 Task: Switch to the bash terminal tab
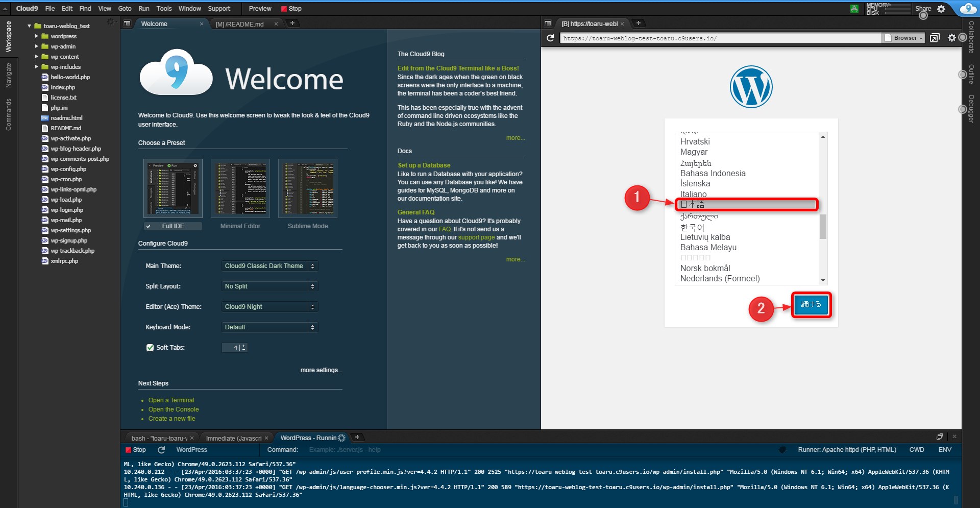point(159,438)
